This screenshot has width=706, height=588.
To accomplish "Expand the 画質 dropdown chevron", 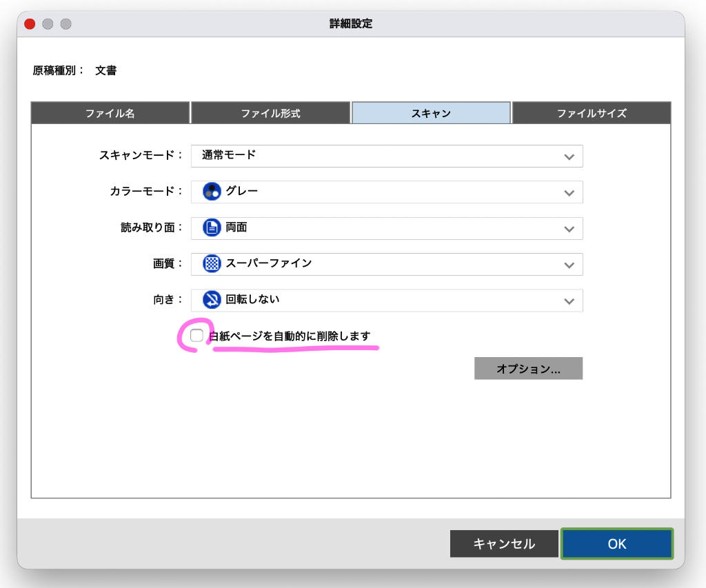I will point(569,264).
